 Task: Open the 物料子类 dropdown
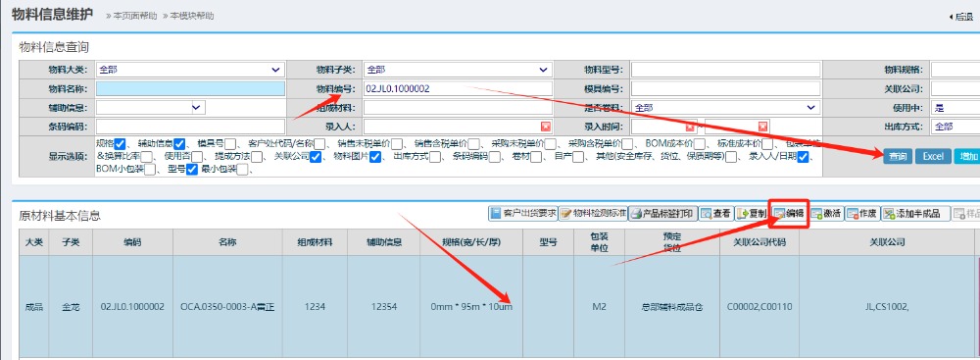click(458, 70)
